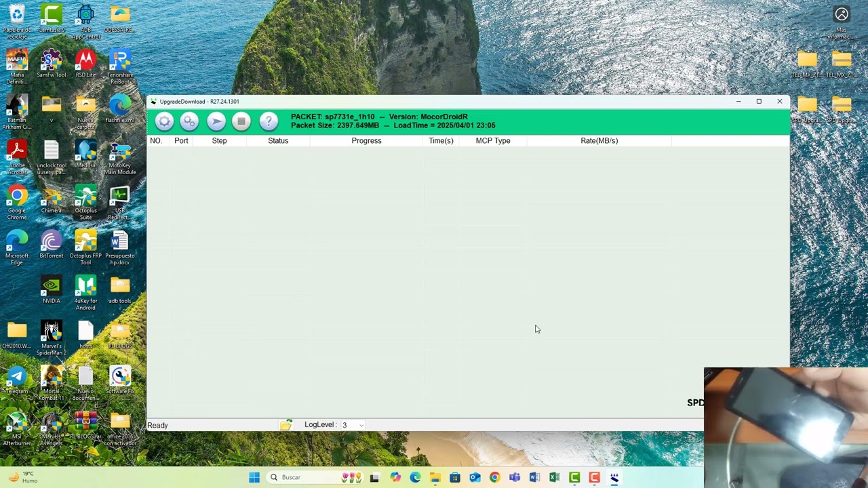Open Microsoft Store from taskbar
Image resolution: width=868 pixels, height=488 pixels.
[455, 477]
